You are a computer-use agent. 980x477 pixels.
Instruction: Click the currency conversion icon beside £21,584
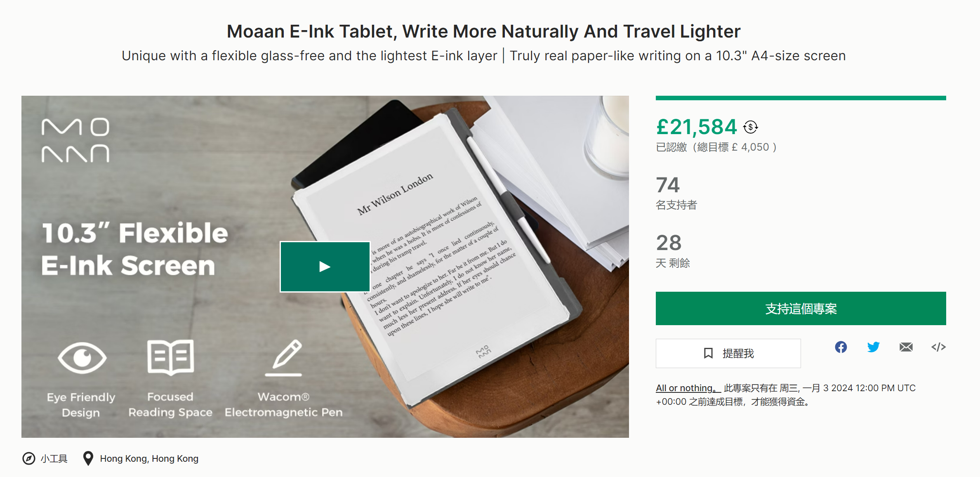[x=751, y=127]
